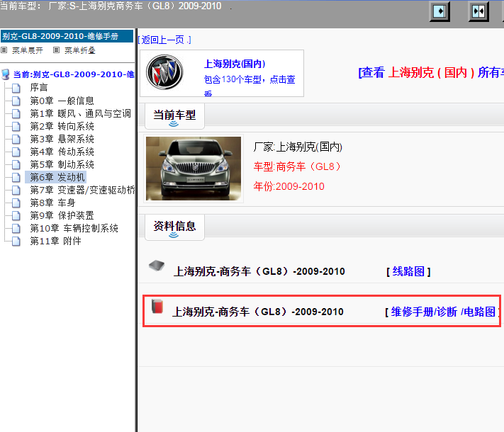Screen dimensions: 504x432
Task: Click the GL8 car photo thumbnail
Action: click(194, 169)
